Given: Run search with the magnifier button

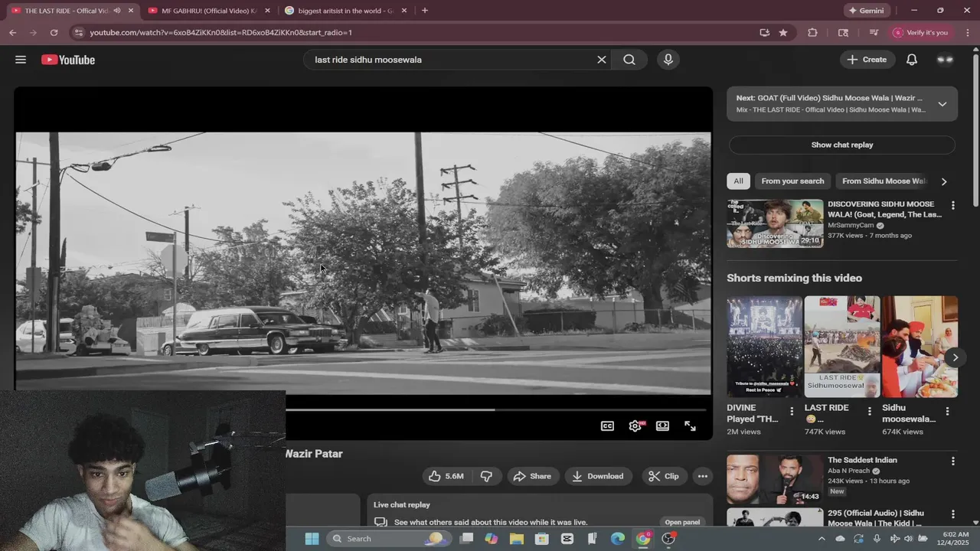Looking at the screenshot, I should pyautogui.click(x=629, y=60).
